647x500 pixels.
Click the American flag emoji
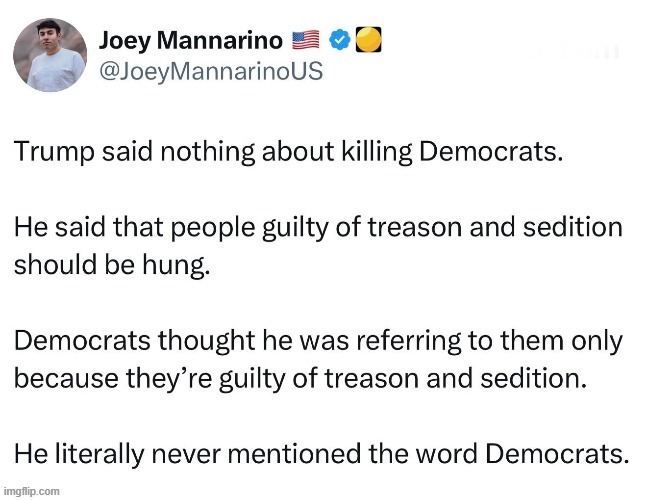(x=306, y=41)
